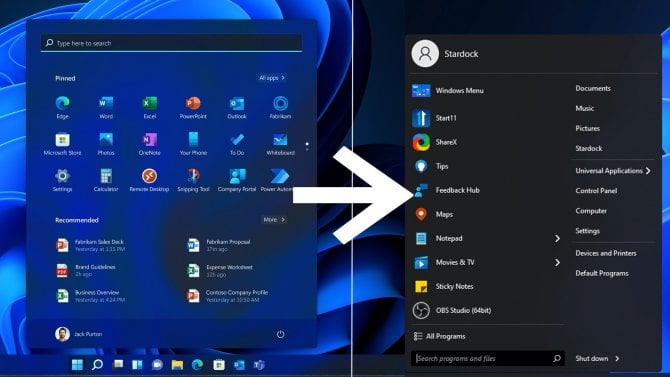Click the Type here to search field
This screenshot has width=670, height=377.
pyautogui.click(x=171, y=43)
